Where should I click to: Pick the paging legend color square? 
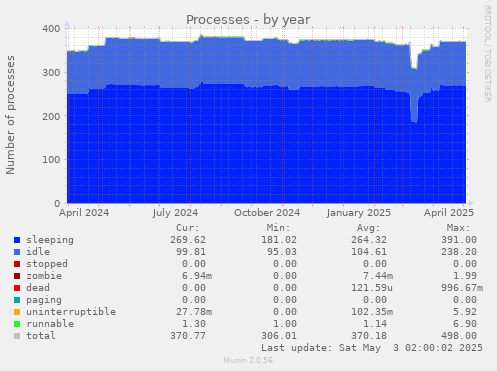(x=17, y=300)
